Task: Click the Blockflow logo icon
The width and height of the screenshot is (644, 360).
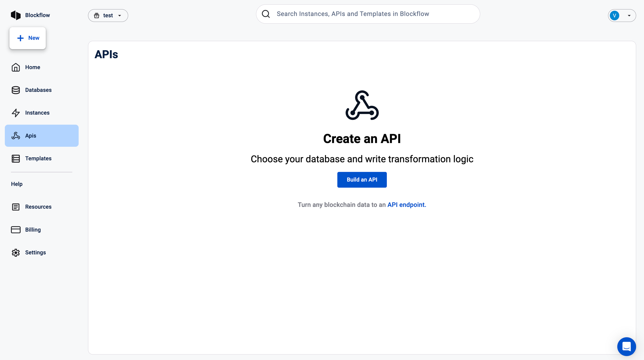Action: click(x=16, y=15)
